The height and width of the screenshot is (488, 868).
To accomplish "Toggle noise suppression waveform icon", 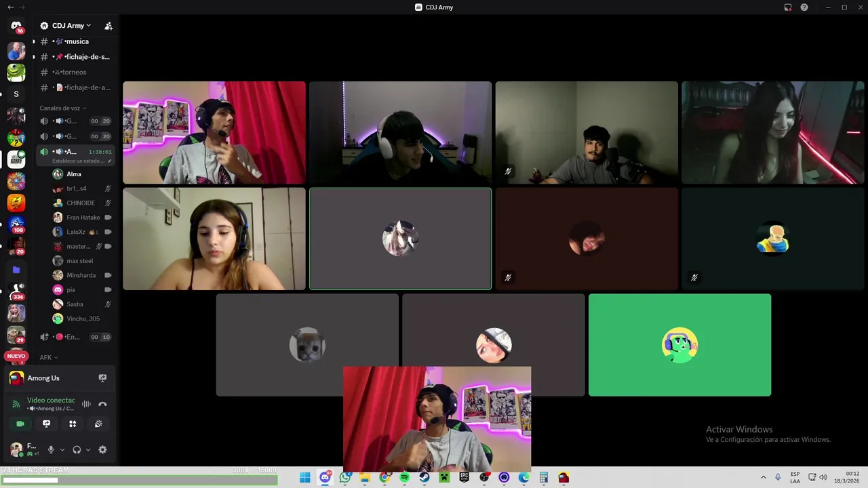I will tap(86, 404).
